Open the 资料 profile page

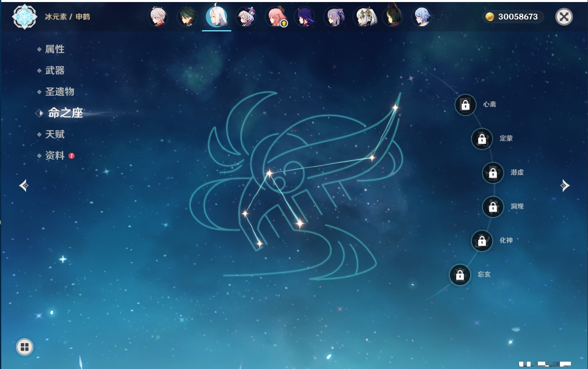tap(55, 155)
